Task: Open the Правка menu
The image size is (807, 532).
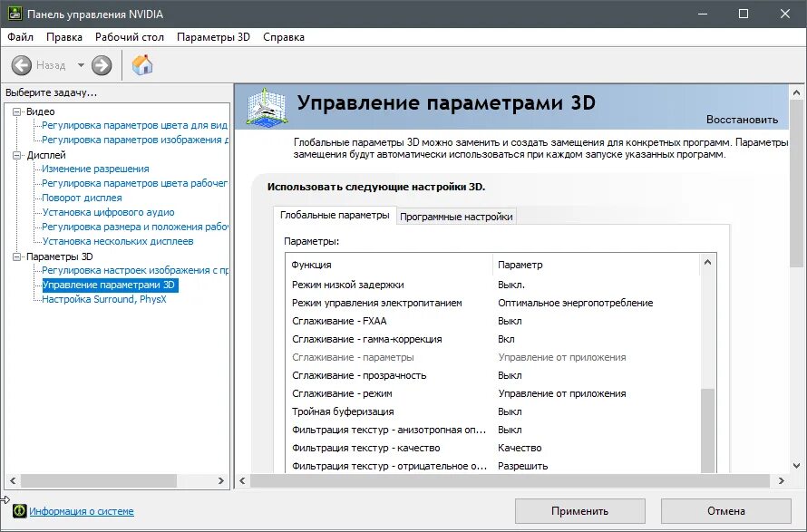Action: (x=64, y=37)
